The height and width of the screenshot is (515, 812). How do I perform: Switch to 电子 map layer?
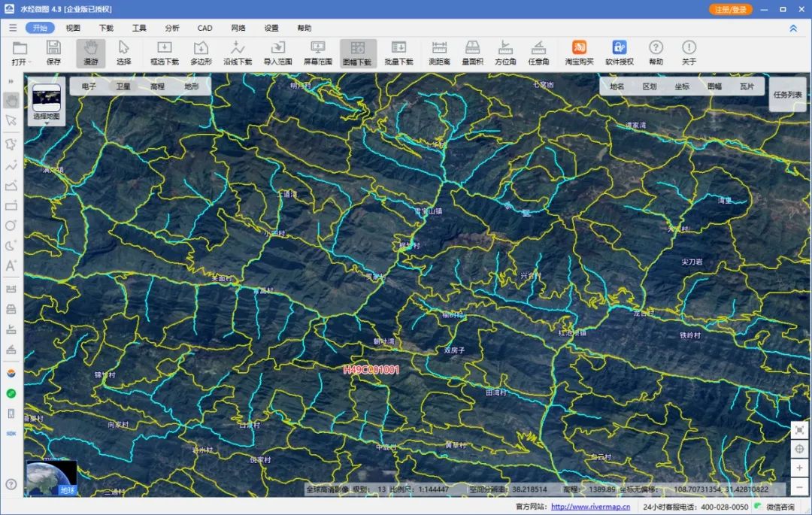pos(89,86)
